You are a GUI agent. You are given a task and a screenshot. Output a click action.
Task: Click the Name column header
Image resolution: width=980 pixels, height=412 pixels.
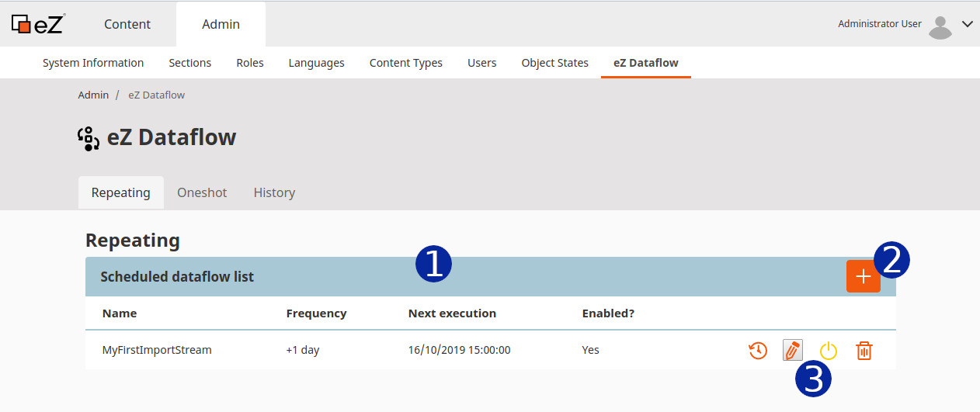point(120,313)
